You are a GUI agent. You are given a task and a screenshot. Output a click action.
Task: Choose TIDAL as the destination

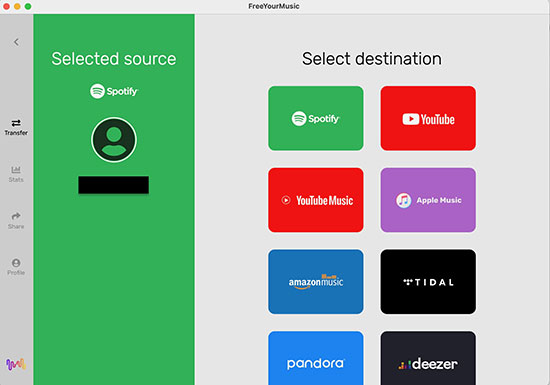tap(428, 282)
